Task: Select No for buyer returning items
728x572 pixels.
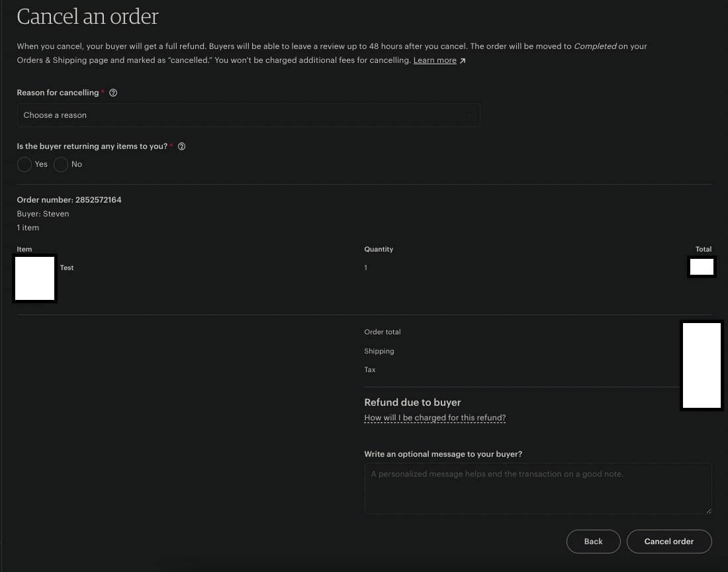Action: (61, 164)
